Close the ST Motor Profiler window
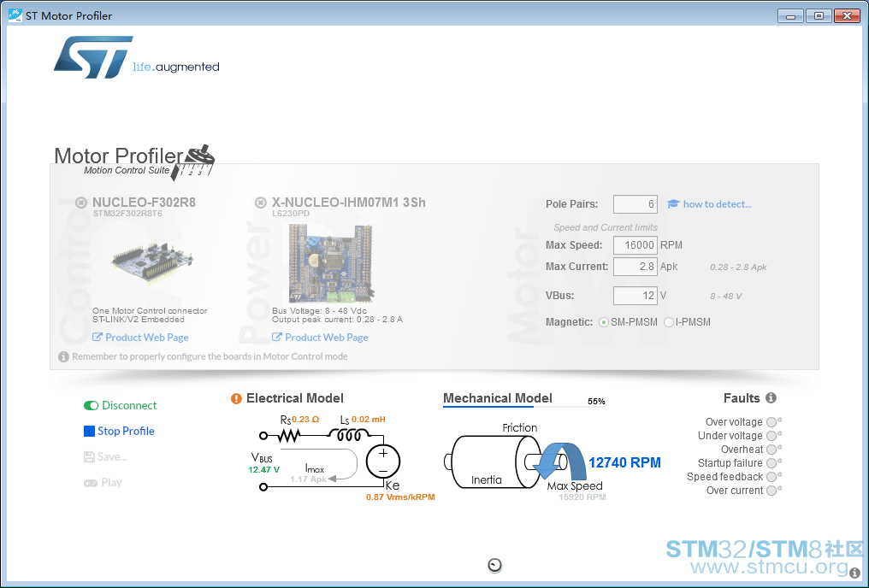869x588 pixels. [847, 16]
